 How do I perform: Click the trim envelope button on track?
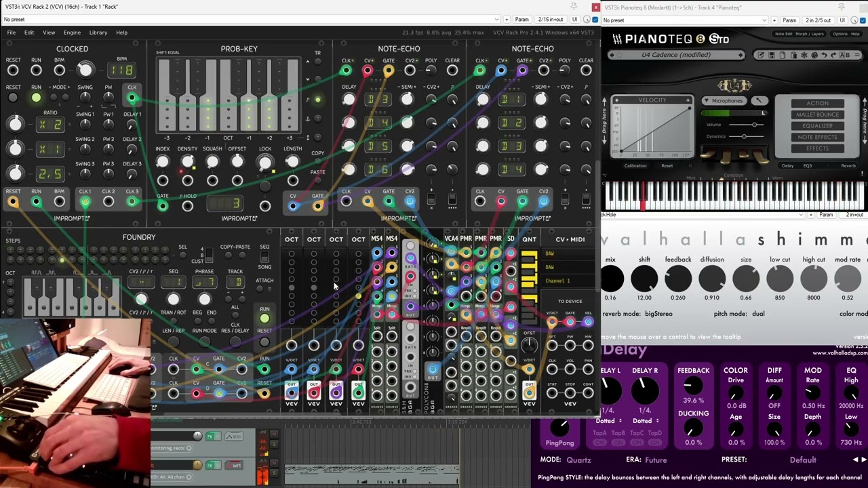(x=233, y=436)
